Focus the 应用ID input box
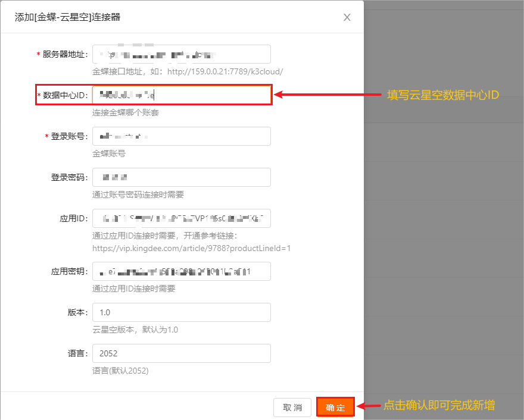This screenshot has width=524, height=420. (x=181, y=218)
